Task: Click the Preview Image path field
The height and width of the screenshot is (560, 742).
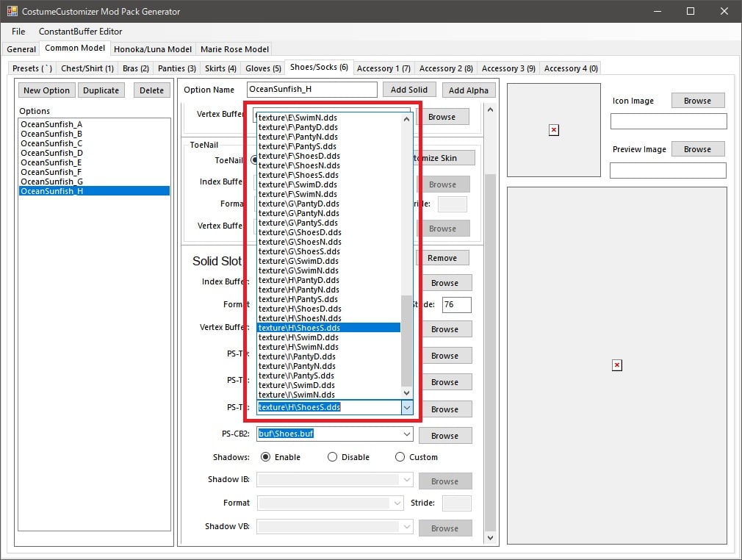Action: pyautogui.click(x=668, y=170)
